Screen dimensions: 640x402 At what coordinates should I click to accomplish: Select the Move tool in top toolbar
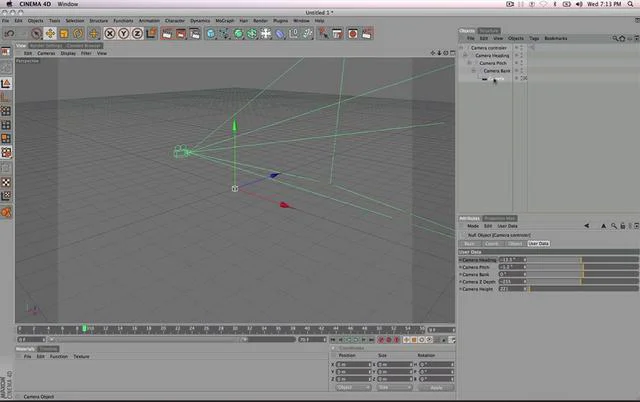(50, 33)
